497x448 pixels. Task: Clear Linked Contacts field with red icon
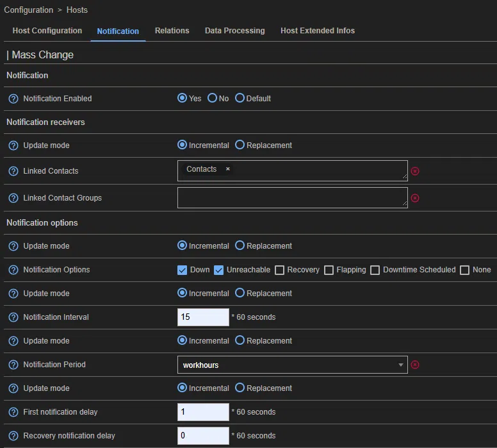point(415,171)
